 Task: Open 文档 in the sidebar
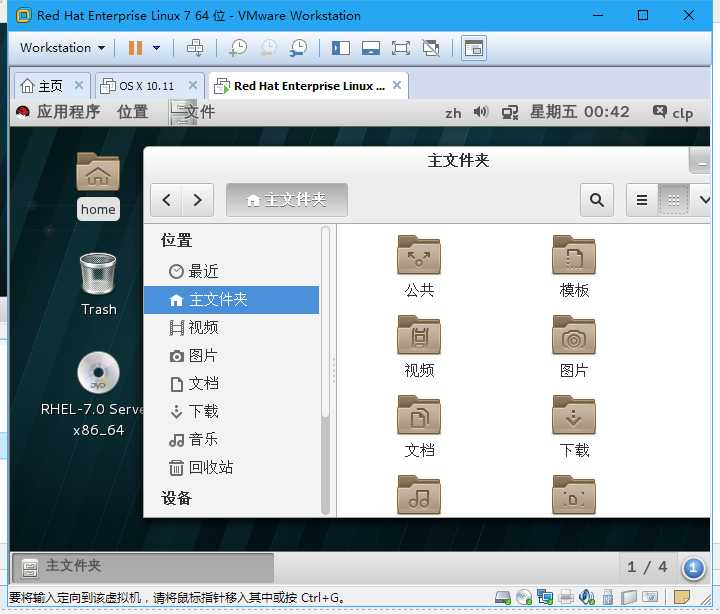coord(231,384)
